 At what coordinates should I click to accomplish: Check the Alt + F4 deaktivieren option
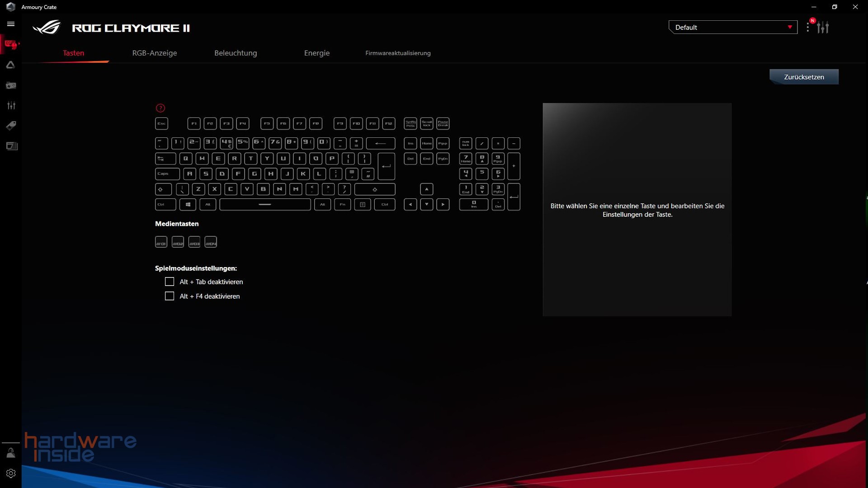coord(170,296)
